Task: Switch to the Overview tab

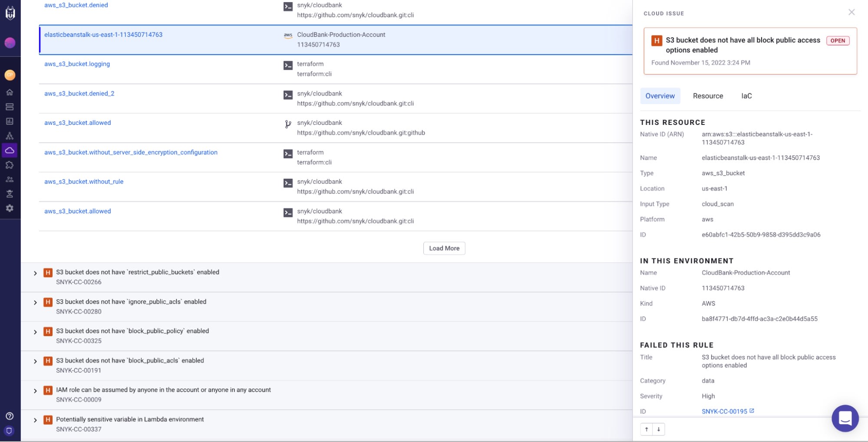Action: point(660,96)
